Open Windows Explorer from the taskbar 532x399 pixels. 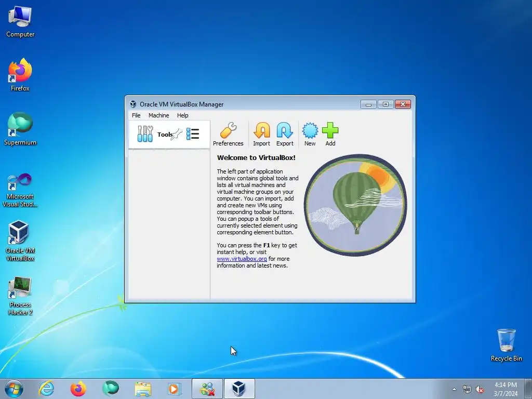(x=143, y=389)
